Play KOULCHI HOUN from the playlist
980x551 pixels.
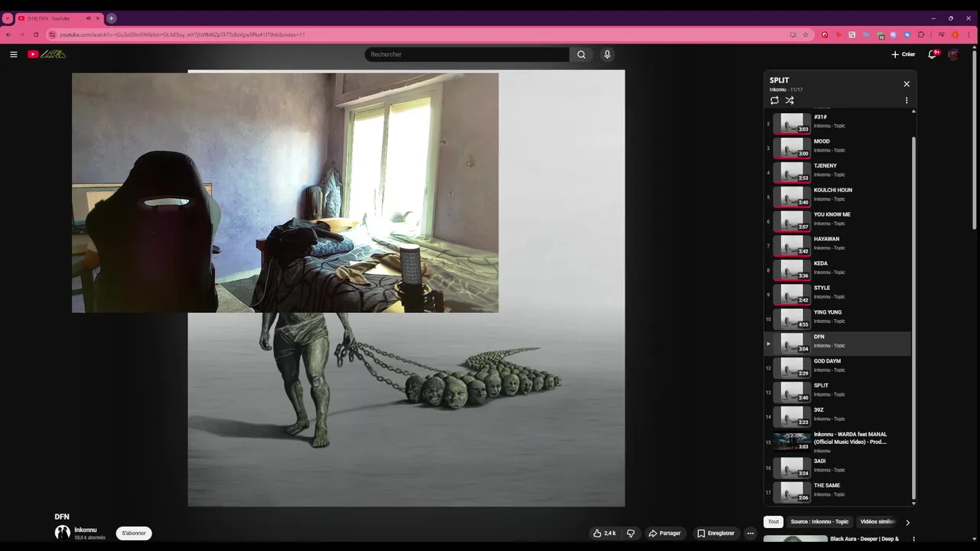click(838, 196)
